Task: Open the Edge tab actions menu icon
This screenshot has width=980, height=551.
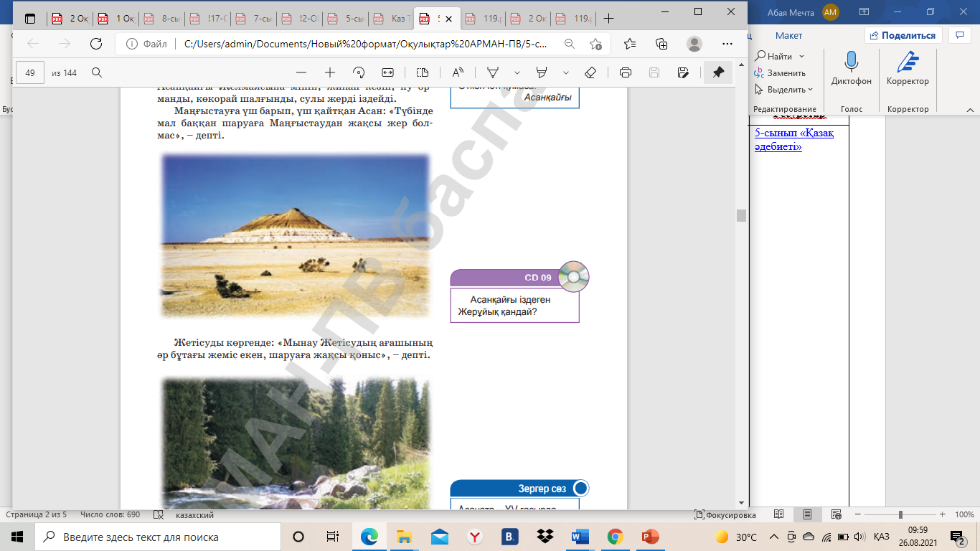Action: (x=29, y=19)
